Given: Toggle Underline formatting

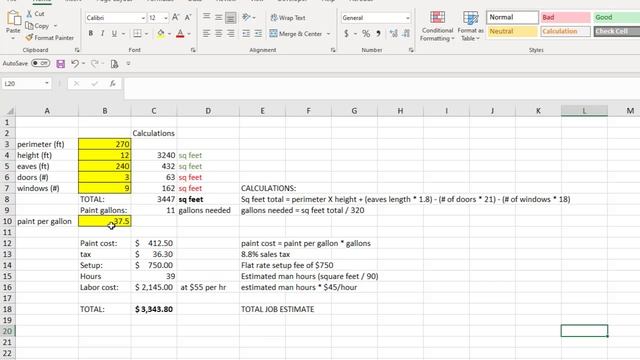Looking at the screenshot, I should click(x=114, y=33).
